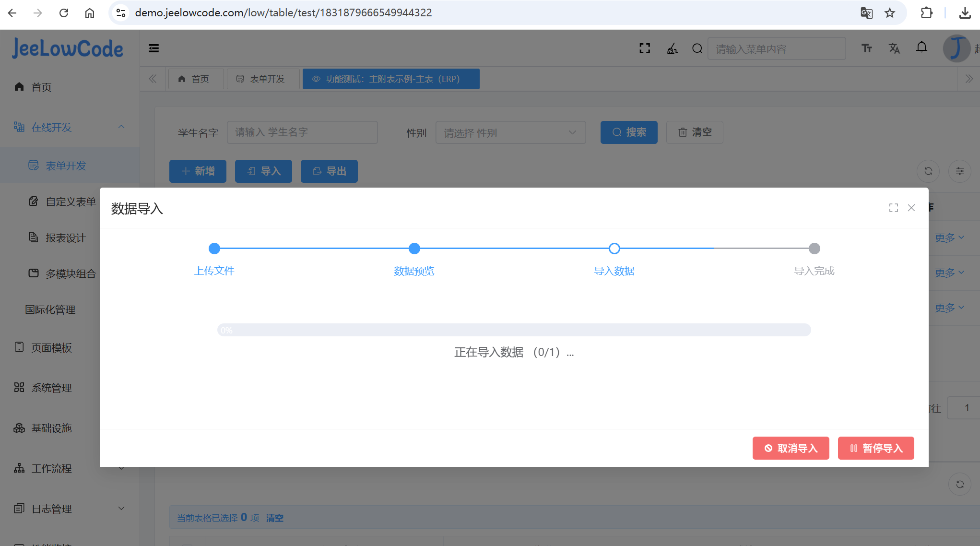Toggle fullscreen mode icon in header
Screen dimensions: 980x546
(x=645, y=48)
